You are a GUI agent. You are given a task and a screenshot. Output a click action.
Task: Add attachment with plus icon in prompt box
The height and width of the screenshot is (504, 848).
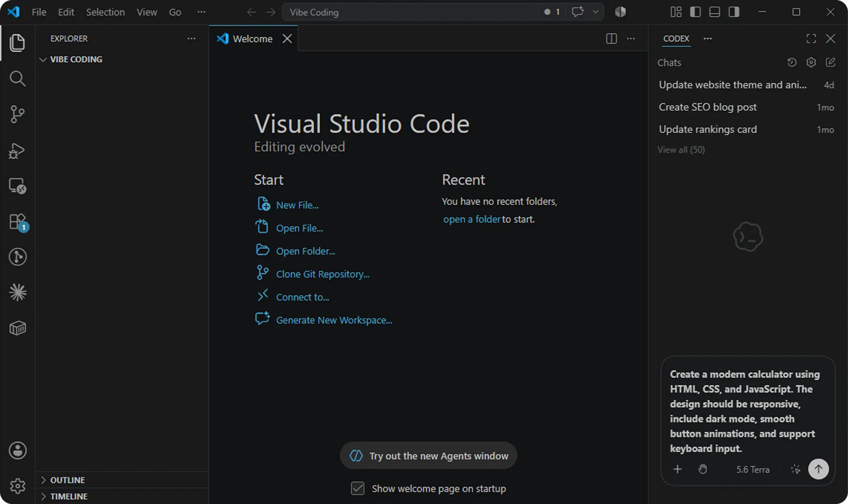677,469
